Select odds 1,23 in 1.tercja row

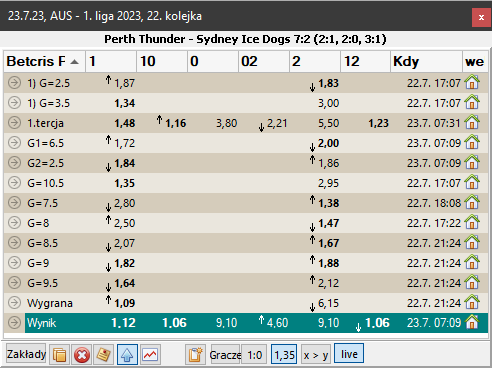[x=378, y=123]
